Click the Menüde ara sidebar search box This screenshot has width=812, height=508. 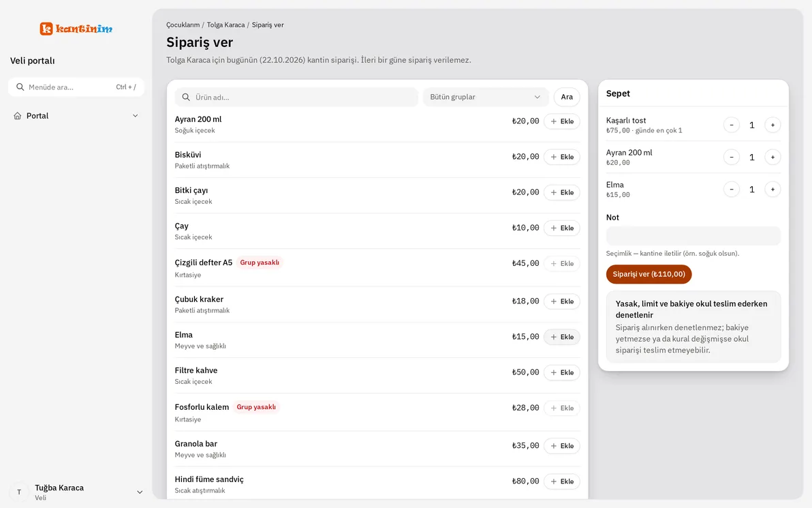pos(76,87)
